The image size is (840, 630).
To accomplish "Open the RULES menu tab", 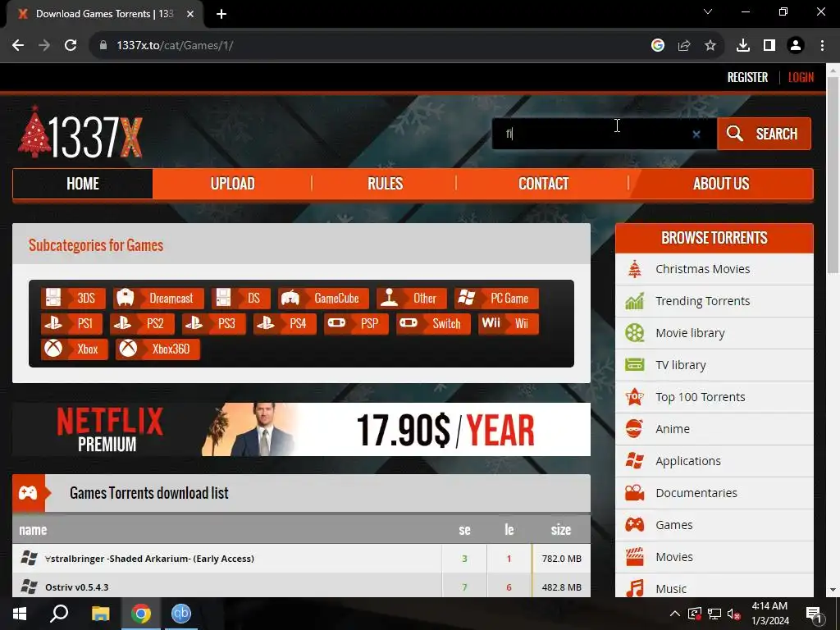I will point(385,184).
